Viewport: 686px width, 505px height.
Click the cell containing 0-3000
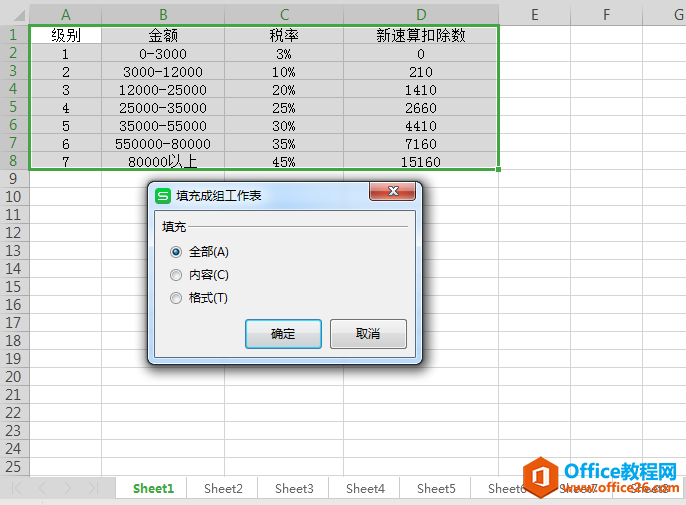pos(163,54)
